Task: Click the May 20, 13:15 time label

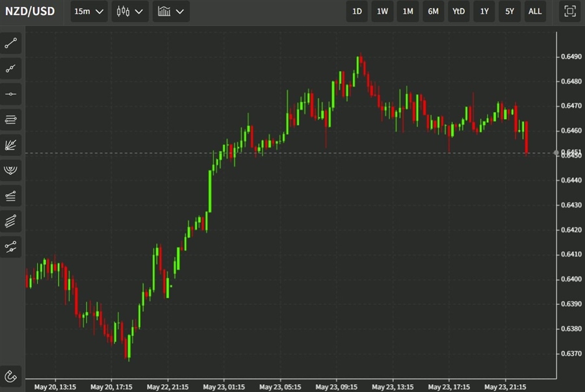Action: coord(55,387)
